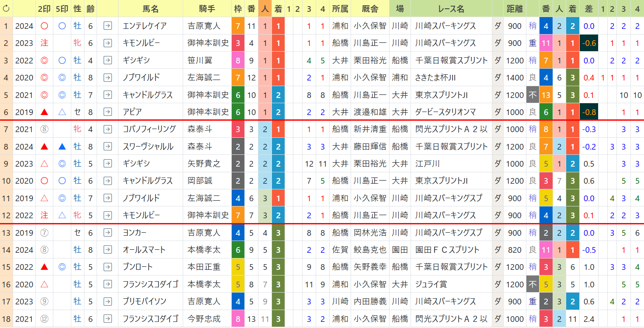Select jockey name 本田正重

pos(204,267)
